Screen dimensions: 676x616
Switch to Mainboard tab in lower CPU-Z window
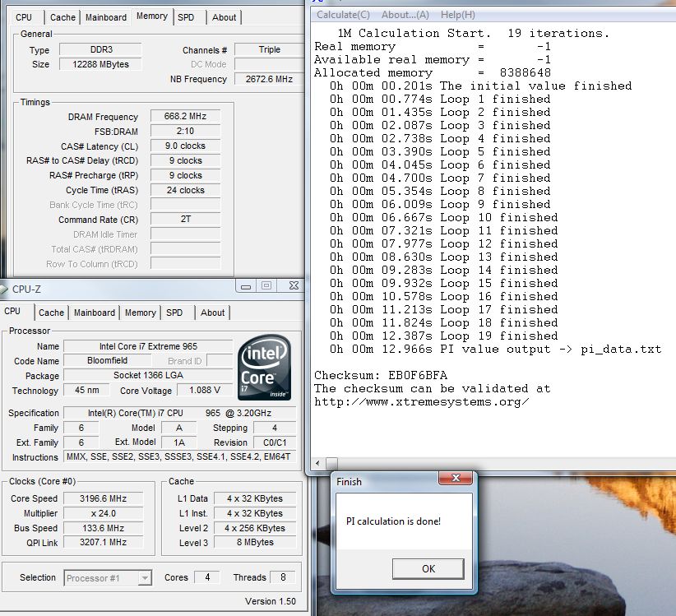coord(95,313)
